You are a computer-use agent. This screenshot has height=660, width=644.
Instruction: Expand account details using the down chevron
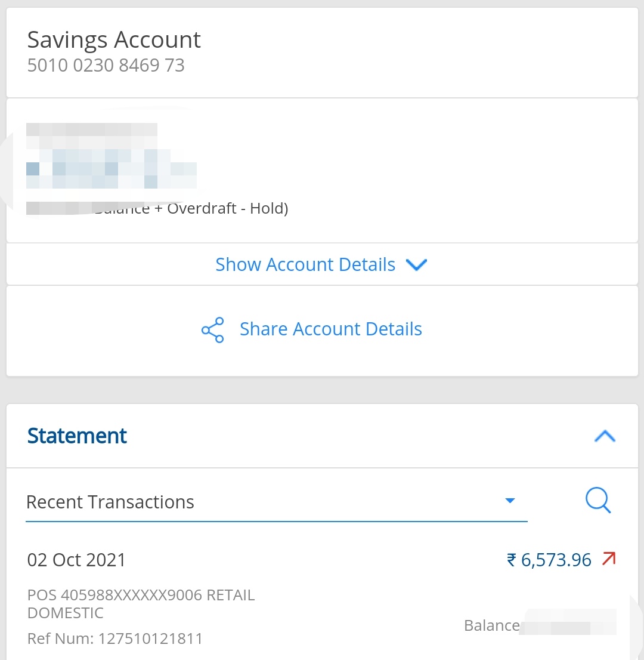[x=416, y=265]
